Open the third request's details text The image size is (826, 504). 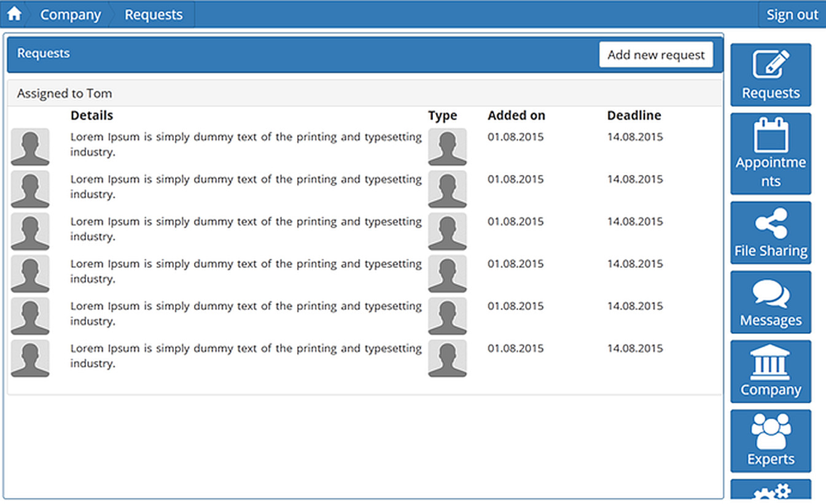click(246, 228)
